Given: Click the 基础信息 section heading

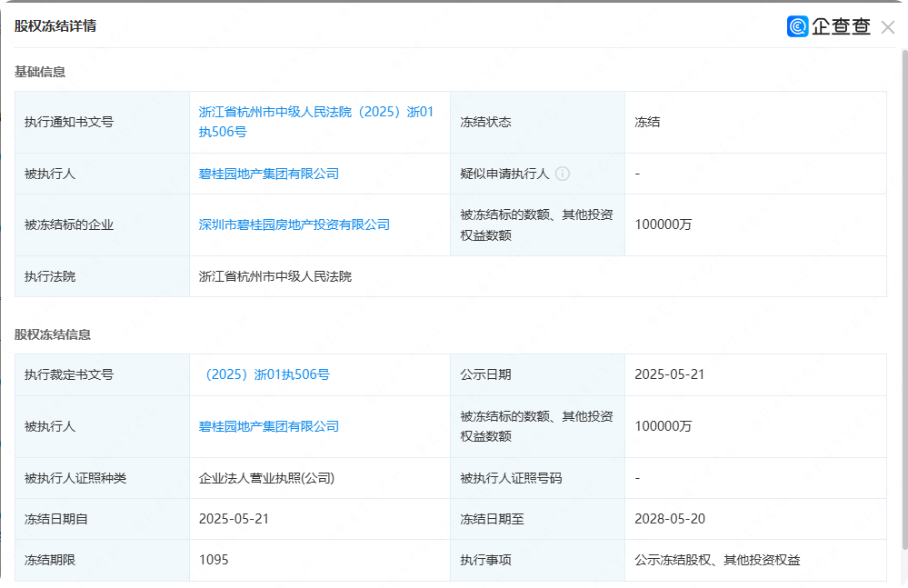Looking at the screenshot, I should pyautogui.click(x=40, y=72).
